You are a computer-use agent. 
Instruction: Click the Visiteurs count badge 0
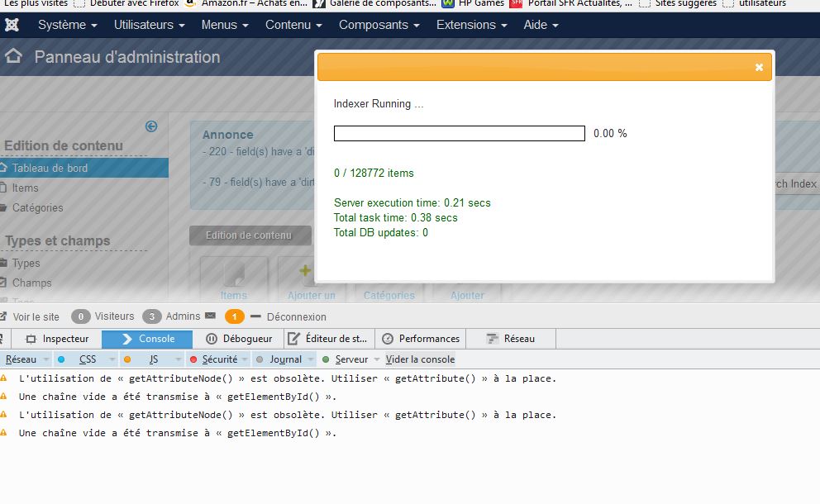pyautogui.click(x=80, y=316)
